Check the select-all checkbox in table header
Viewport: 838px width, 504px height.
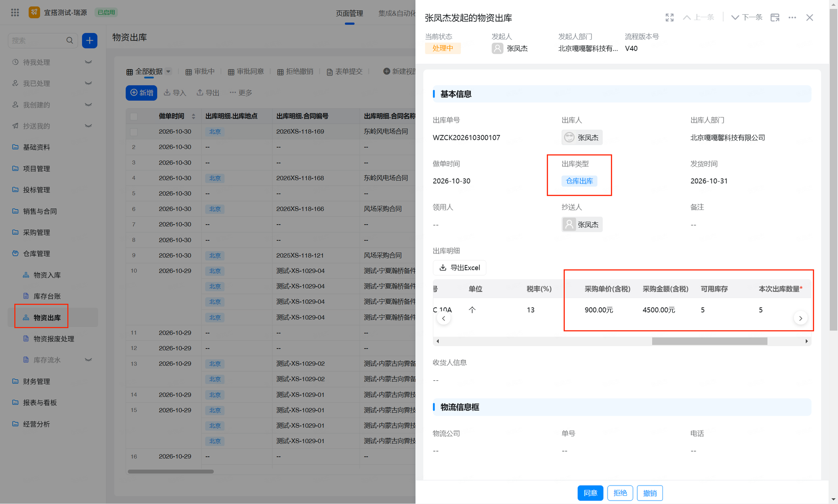click(x=134, y=116)
